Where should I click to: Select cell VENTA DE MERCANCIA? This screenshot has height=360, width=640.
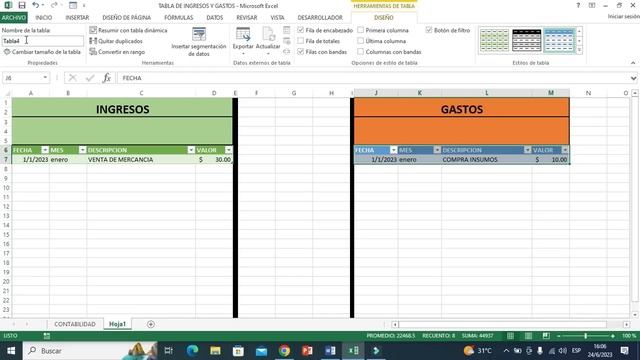pyautogui.click(x=141, y=160)
